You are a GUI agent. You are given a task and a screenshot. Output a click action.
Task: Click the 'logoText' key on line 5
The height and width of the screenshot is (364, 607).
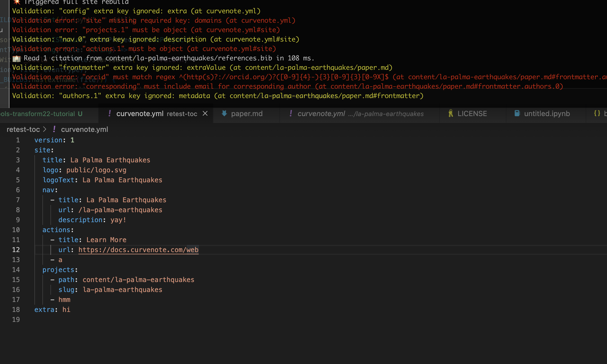click(x=58, y=180)
